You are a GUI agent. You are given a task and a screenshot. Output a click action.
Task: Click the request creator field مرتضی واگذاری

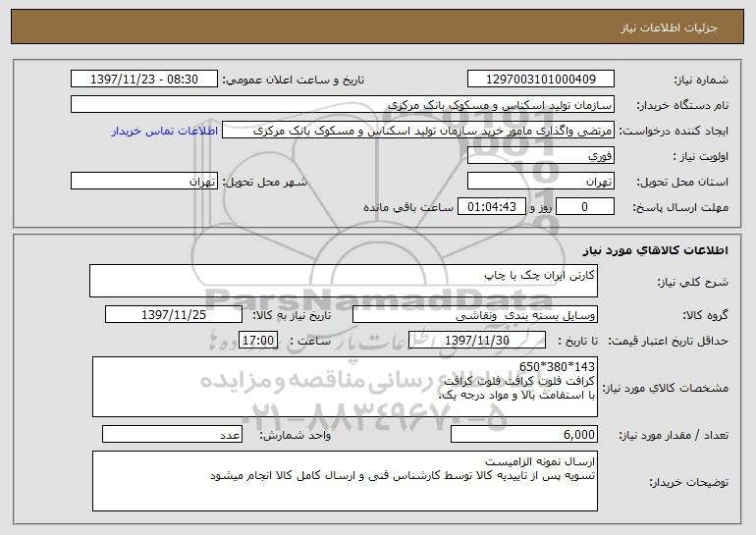pyautogui.click(x=418, y=131)
